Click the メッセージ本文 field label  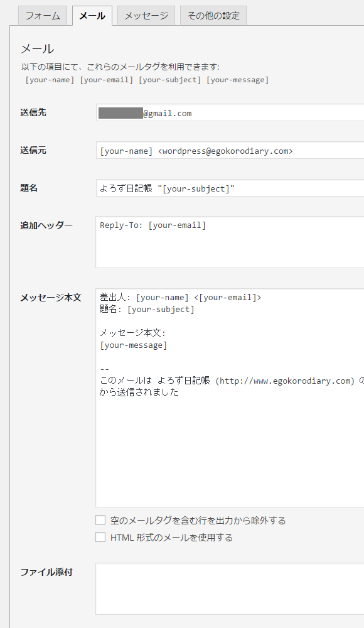(x=51, y=298)
